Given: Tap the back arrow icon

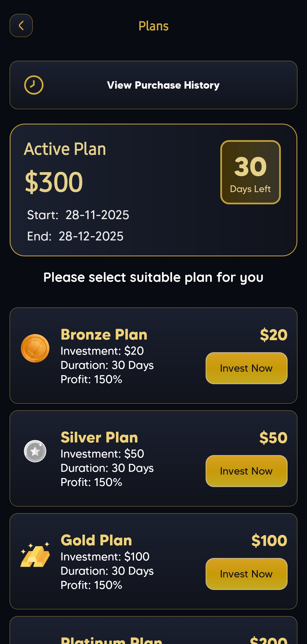Looking at the screenshot, I should [x=21, y=26].
